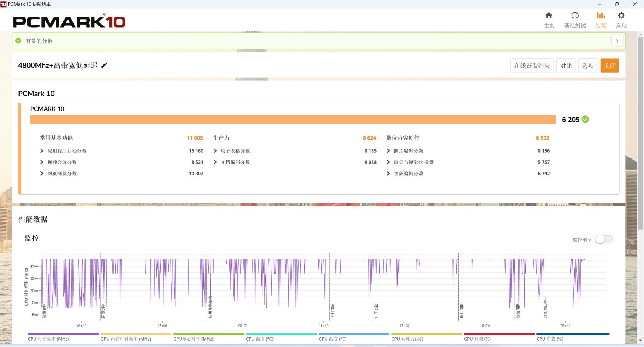Expand the 照片编辑分数 row
The height and width of the screenshot is (347, 644).
click(x=388, y=151)
